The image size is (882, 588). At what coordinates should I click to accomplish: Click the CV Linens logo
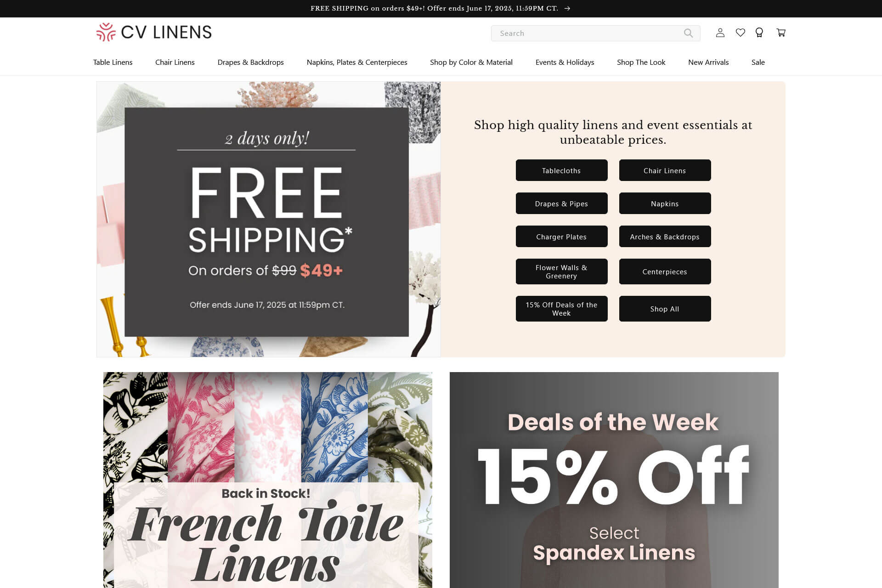point(154,32)
